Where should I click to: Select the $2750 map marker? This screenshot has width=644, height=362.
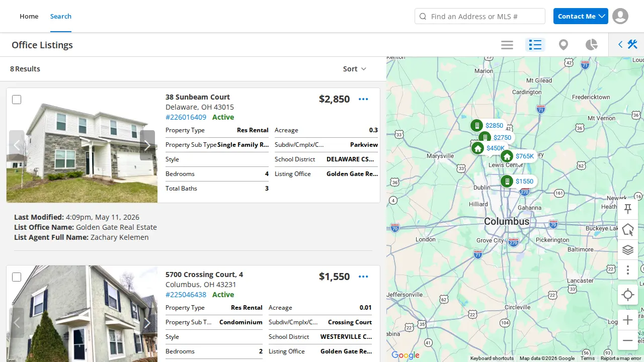pyautogui.click(x=495, y=137)
